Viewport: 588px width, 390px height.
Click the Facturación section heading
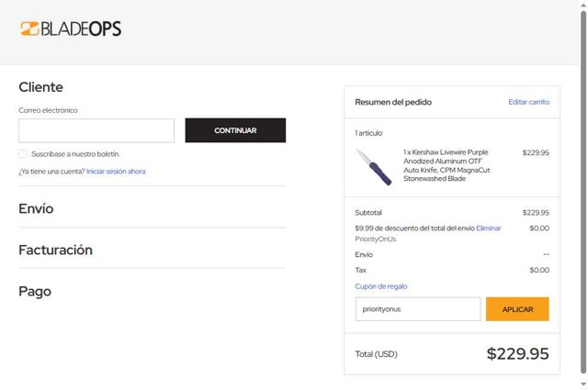[55, 250]
